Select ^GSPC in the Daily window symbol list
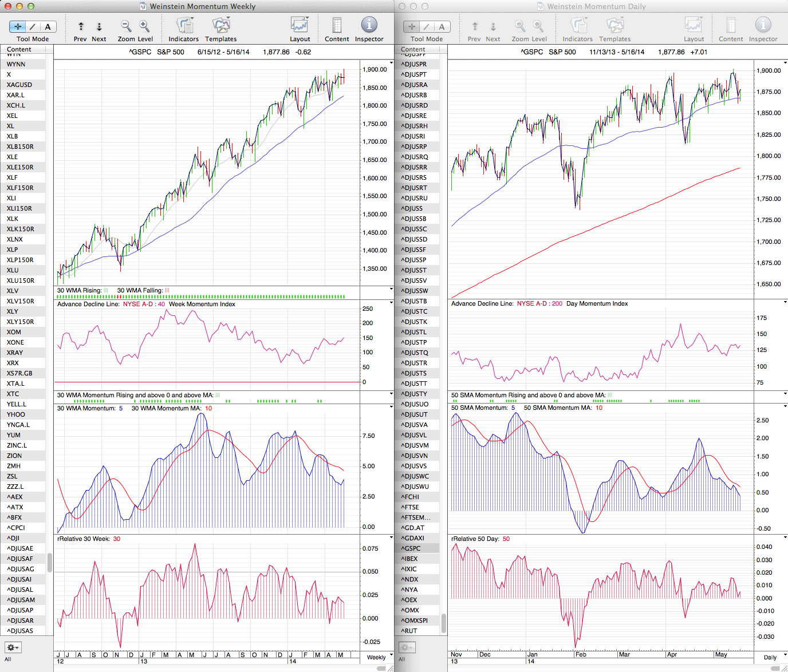This screenshot has width=788, height=672. 412,548
